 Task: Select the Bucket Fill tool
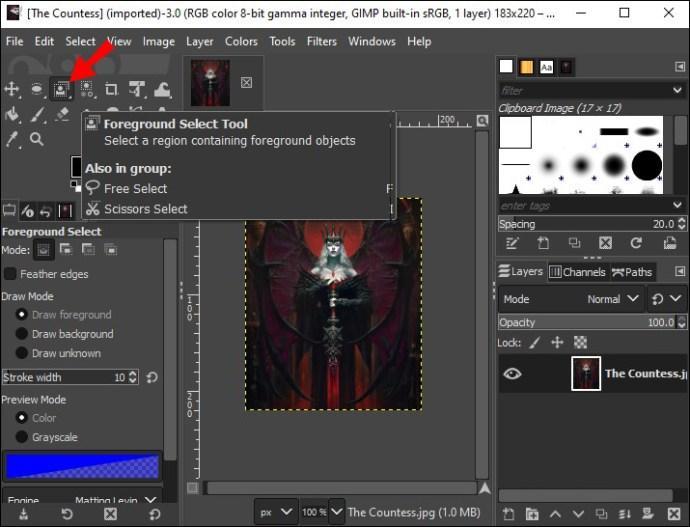point(12,114)
